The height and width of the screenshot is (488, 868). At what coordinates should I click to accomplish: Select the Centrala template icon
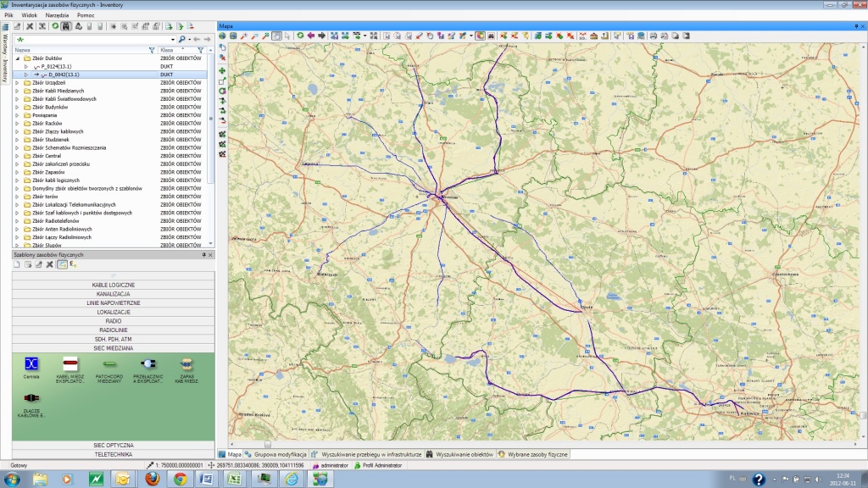(x=31, y=364)
